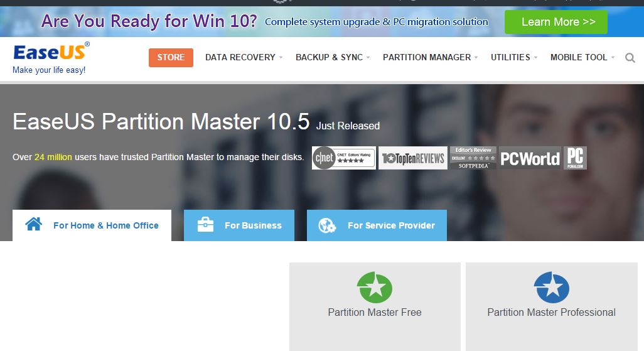Open the UTILITIES menu

tap(510, 58)
